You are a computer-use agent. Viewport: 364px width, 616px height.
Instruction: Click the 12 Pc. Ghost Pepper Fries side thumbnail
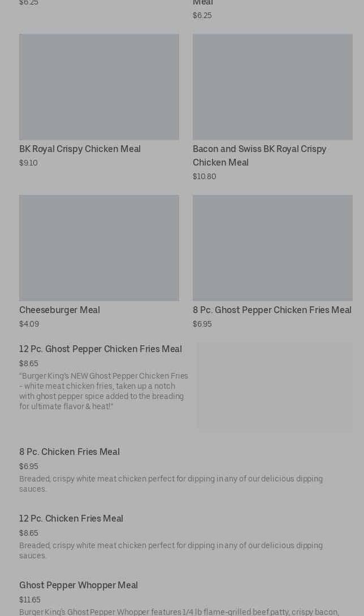[274, 387]
